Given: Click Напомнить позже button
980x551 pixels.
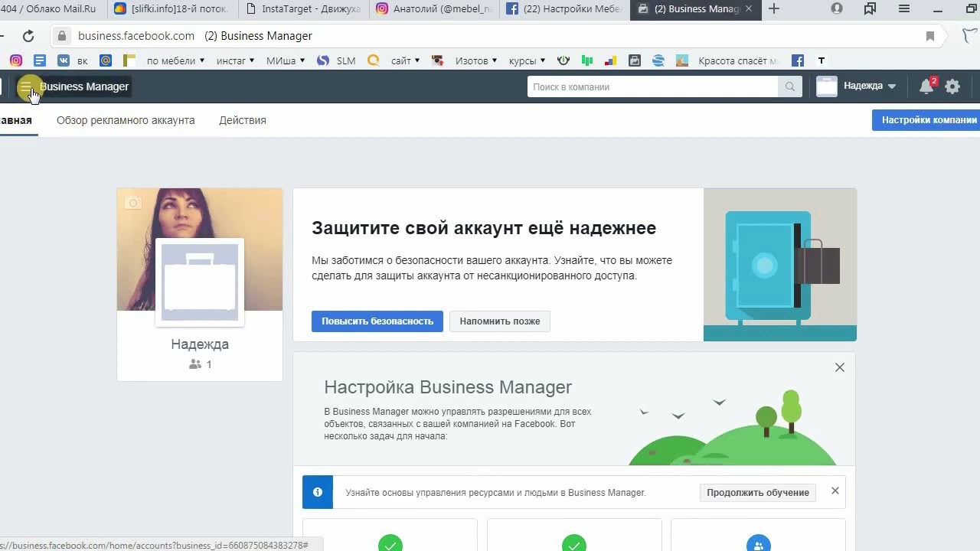Looking at the screenshot, I should [x=500, y=321].
